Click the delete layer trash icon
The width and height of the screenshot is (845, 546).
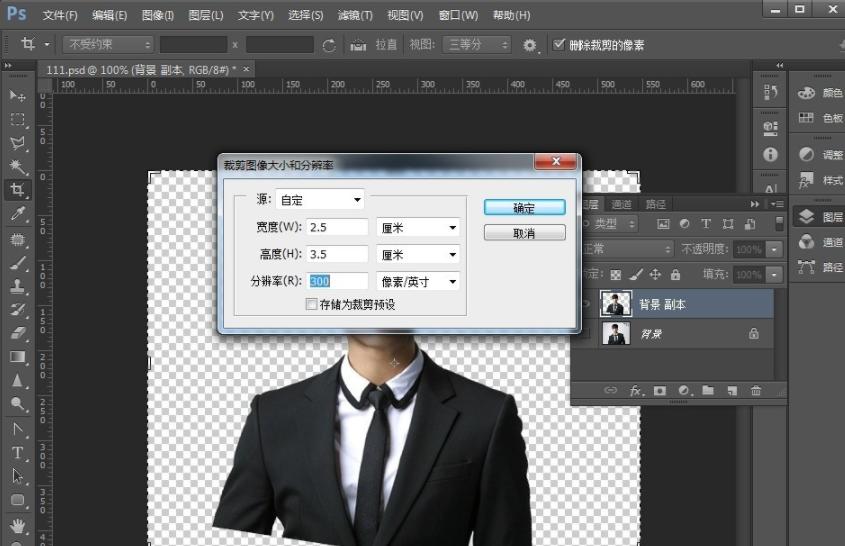point(756,390)
